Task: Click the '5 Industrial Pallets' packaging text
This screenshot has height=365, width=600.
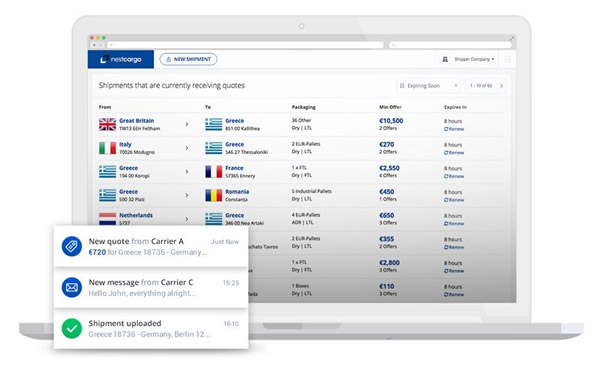Action: pyautogui.click(x=312, y=191)
